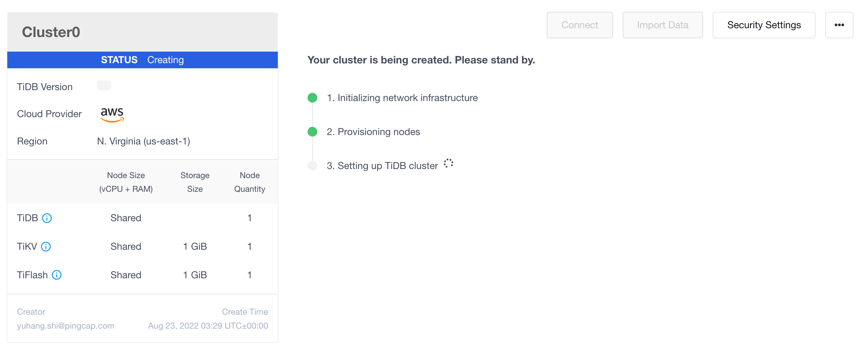868x352 pixels.
Task: Click the TiDB info icon
Action: pyautogui.click(x=47, y=218)
